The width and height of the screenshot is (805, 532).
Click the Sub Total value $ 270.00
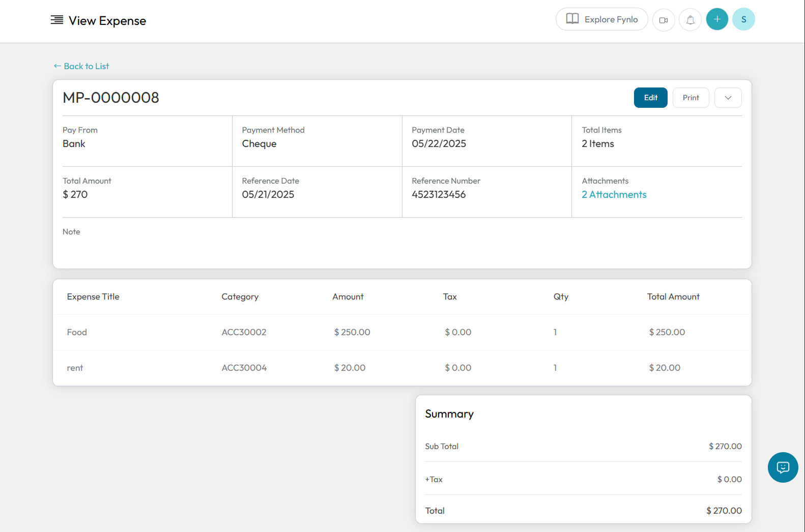pos(725,446)
